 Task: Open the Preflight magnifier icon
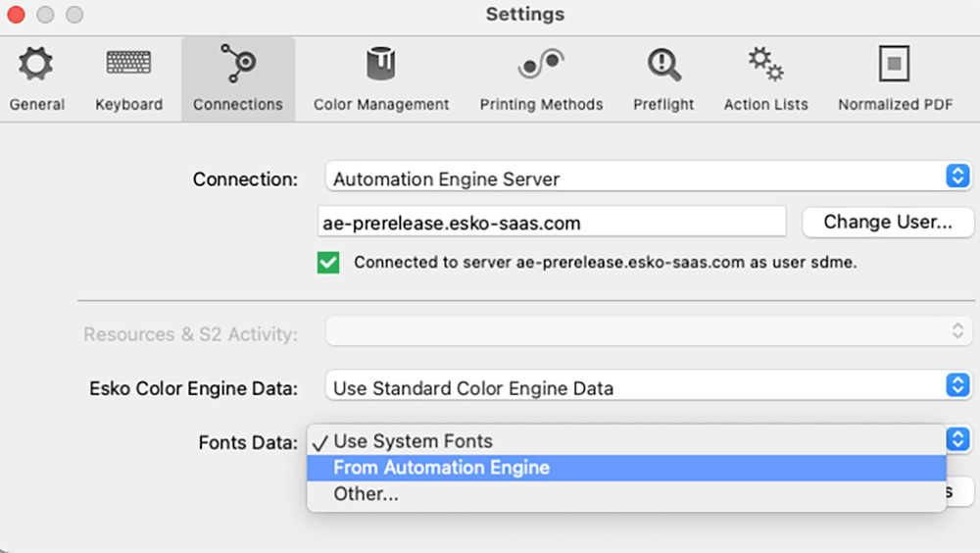pos(663,66)
